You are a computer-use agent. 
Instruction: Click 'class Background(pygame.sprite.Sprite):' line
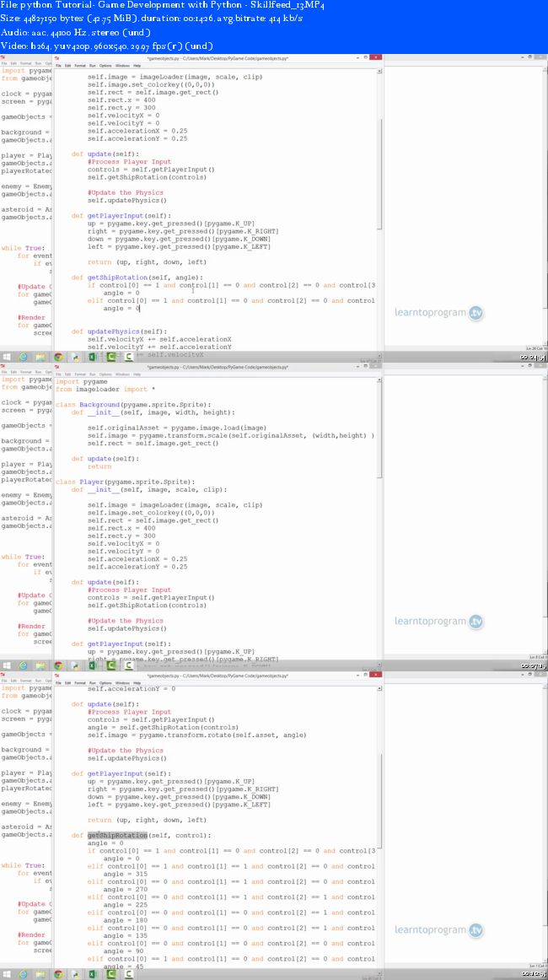[133, 405]
